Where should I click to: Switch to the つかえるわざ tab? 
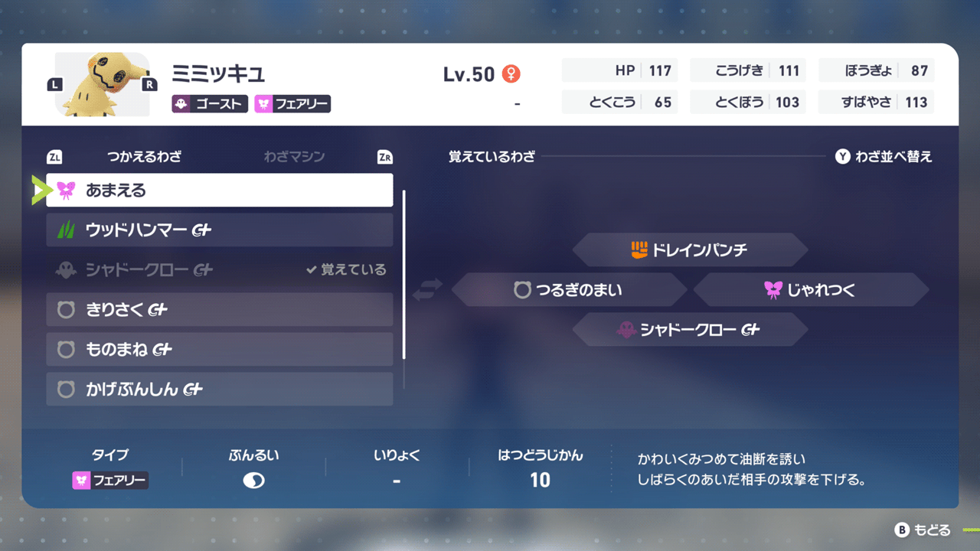click(x=144, y=157)
